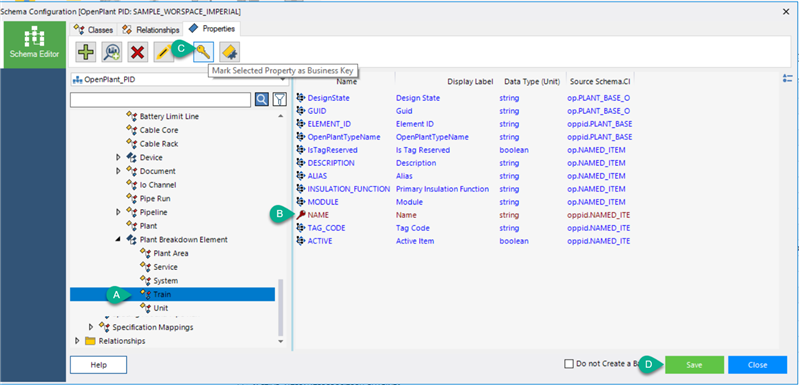Select the ALIAS property name

pyautogui.click(x=317, y=176)
